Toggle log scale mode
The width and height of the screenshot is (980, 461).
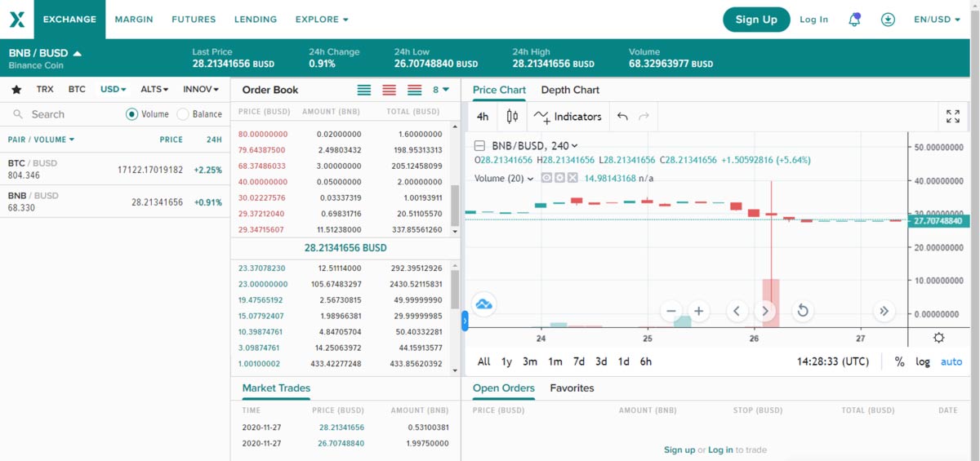click(x=923, y=361)
